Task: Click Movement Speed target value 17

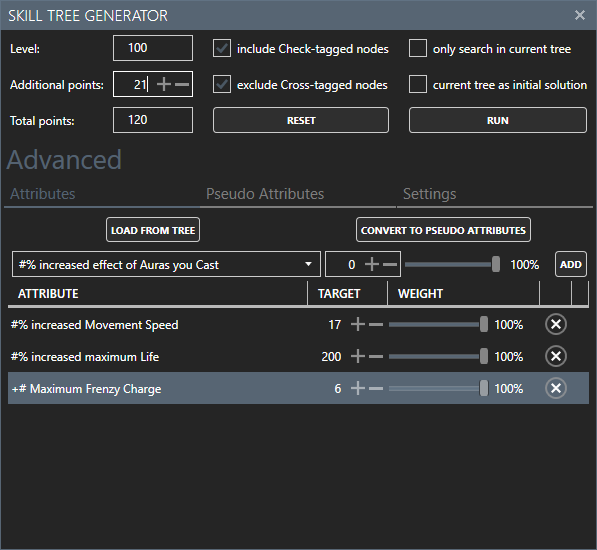Action: [335, 325]
